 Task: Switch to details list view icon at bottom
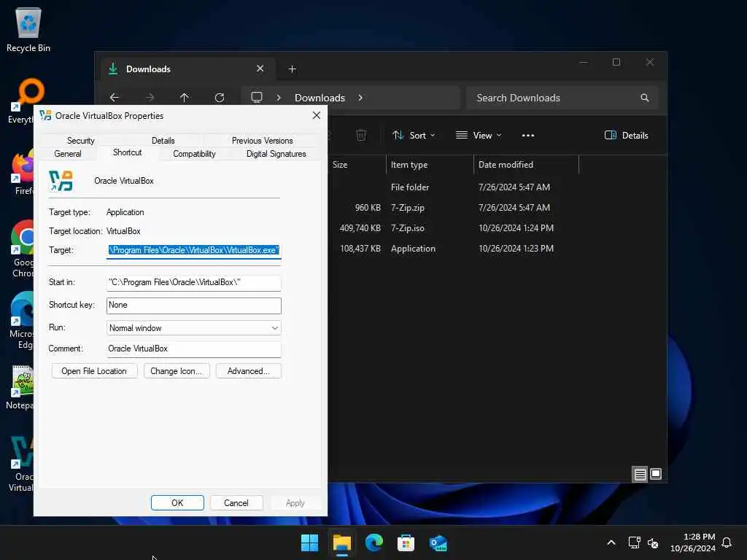[x=640, y=474]
